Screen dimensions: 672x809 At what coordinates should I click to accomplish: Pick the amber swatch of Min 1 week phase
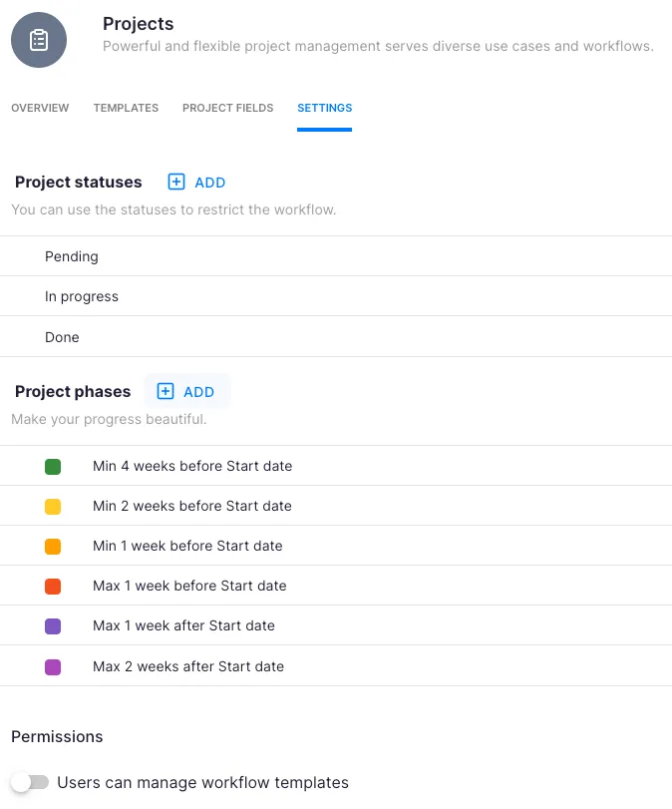tap(53, 546)
